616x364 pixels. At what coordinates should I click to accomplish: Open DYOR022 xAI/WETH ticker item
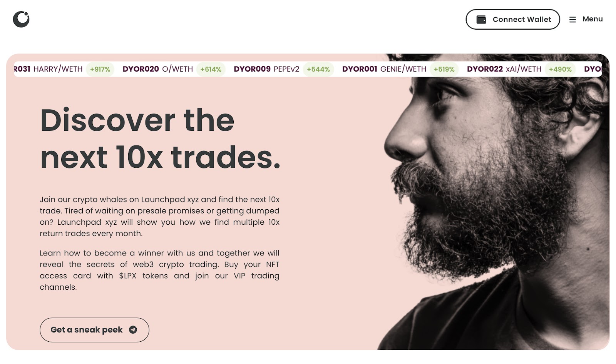tap(504, 69)
